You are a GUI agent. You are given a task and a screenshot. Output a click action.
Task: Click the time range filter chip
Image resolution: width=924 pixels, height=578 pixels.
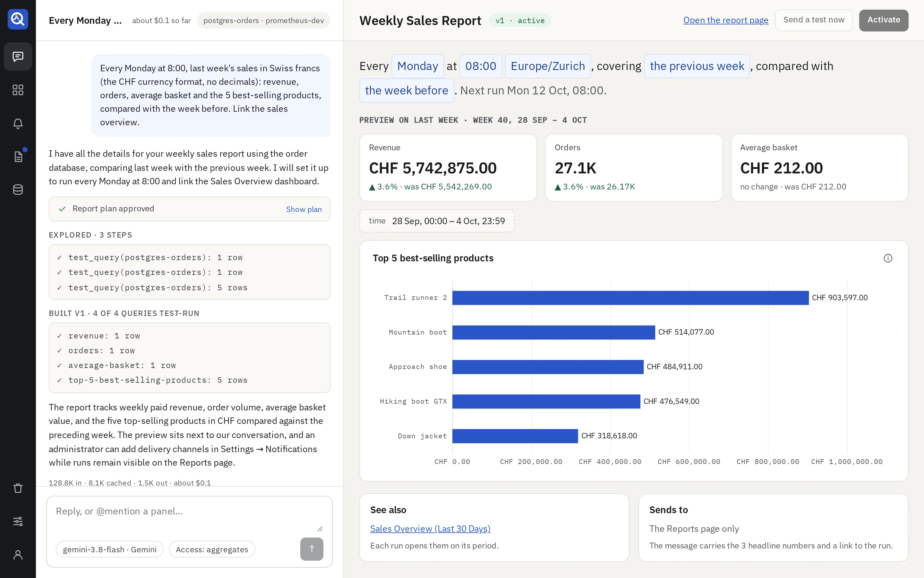point(437,221)
